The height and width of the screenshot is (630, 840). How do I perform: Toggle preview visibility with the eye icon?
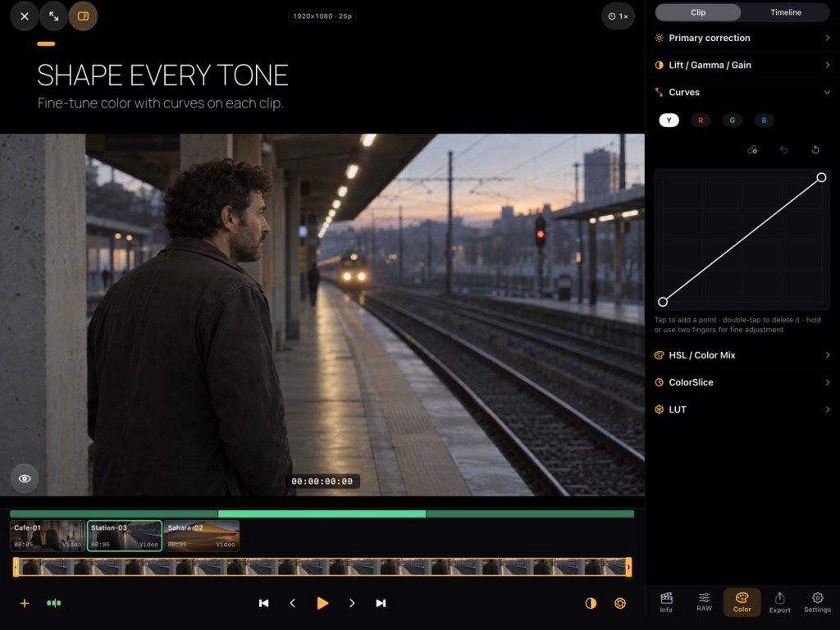(x=25, y=478)
